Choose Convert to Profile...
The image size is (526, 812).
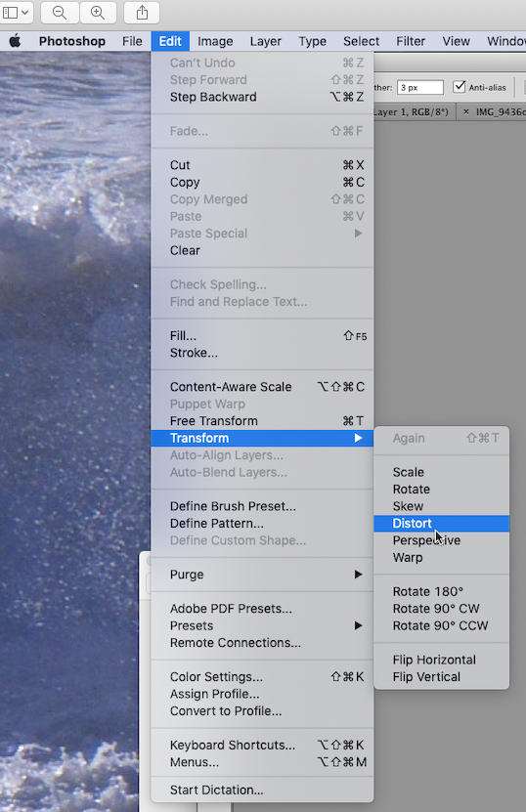click(262, 711)
